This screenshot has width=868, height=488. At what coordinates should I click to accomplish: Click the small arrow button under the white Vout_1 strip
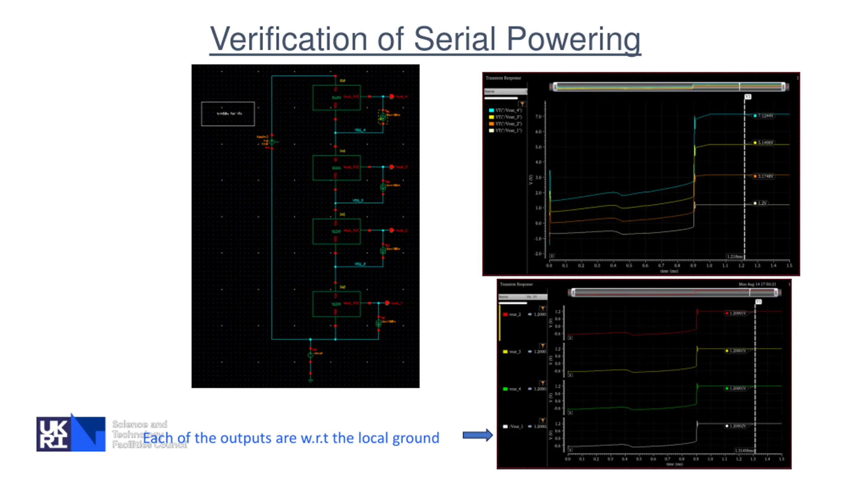point(570,450)
